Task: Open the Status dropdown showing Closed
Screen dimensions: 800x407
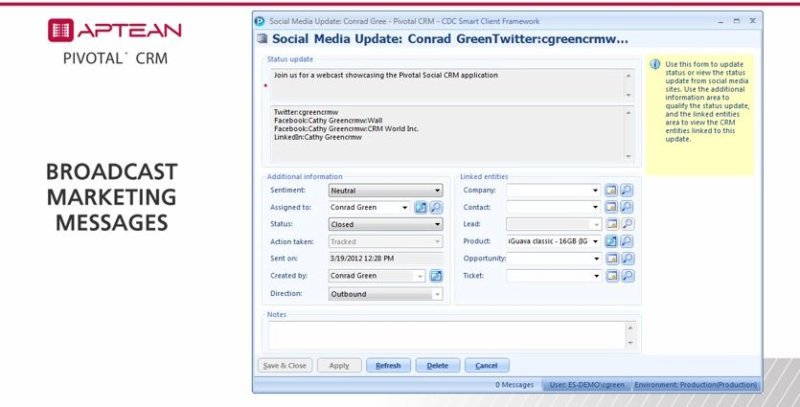Action: click(x=437, y=225)
